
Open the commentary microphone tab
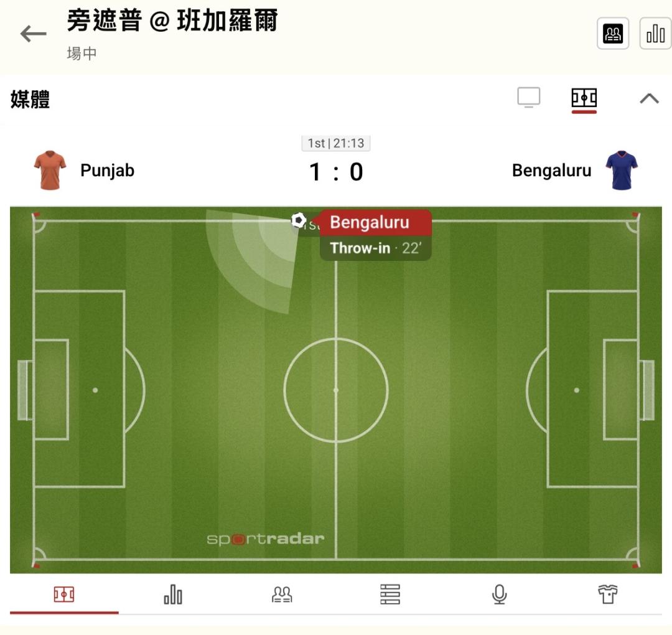(499, 595)
